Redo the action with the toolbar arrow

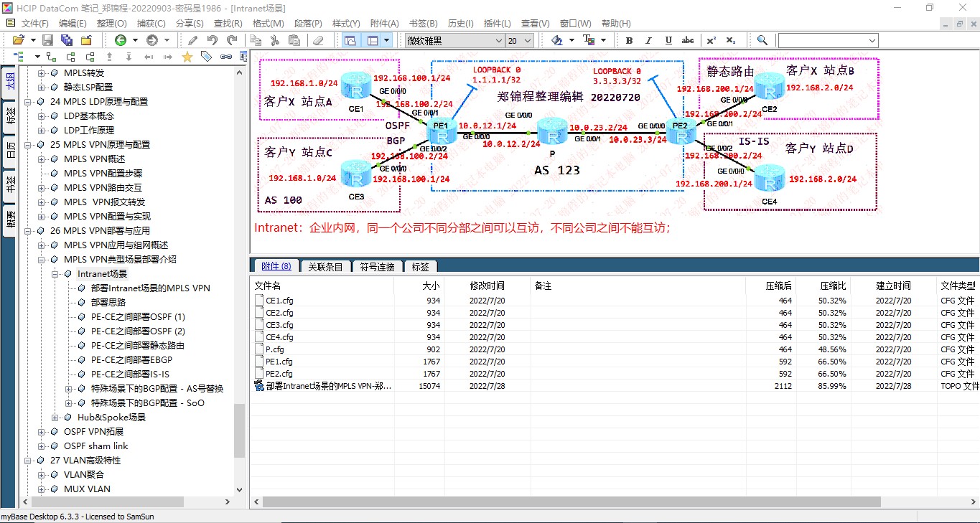coord(232,40)
